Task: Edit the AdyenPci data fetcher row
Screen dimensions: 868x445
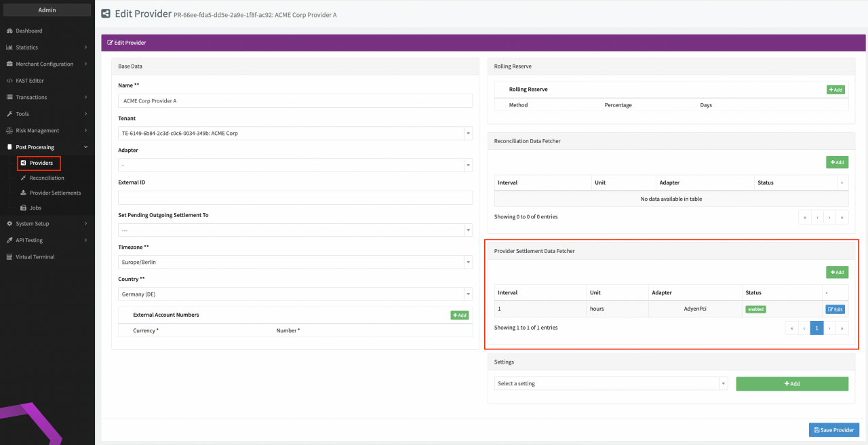Action: (835, 309)
